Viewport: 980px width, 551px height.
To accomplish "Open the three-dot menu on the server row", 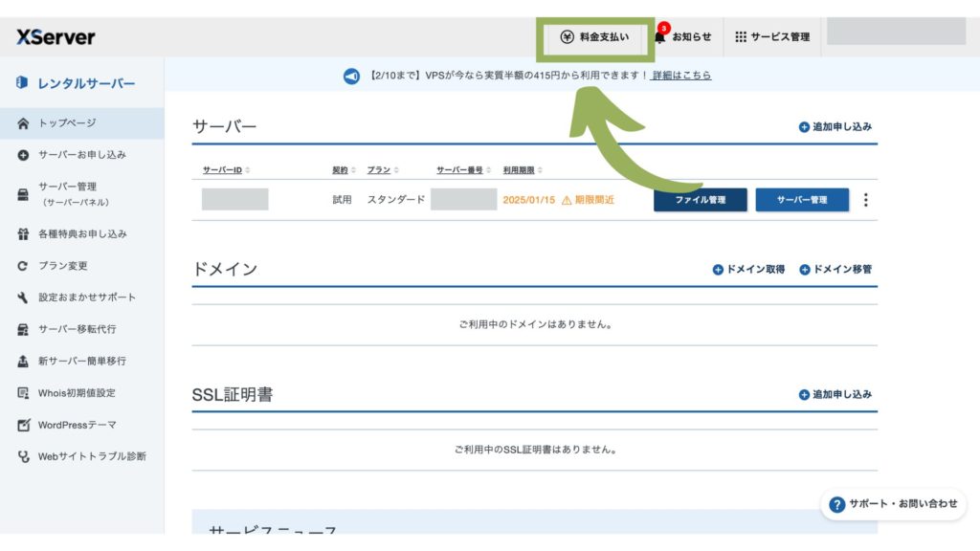I will [x=866, y=199].
